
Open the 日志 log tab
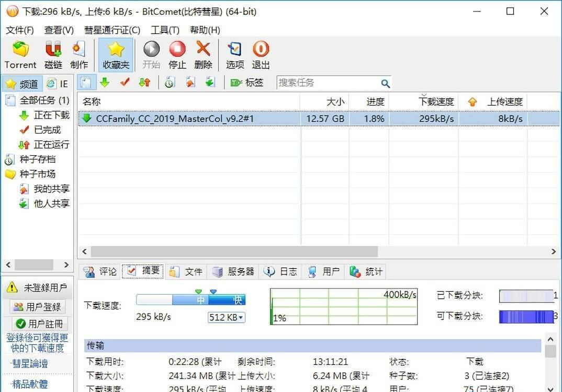pyautogui.click(x=280, y=272)
